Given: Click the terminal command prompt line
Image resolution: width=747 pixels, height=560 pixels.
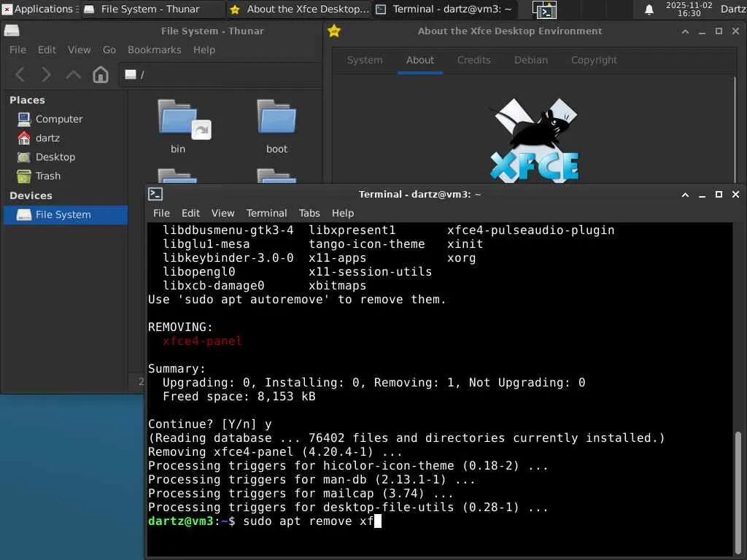Looking at the screenshot, I should coord(264,521).
